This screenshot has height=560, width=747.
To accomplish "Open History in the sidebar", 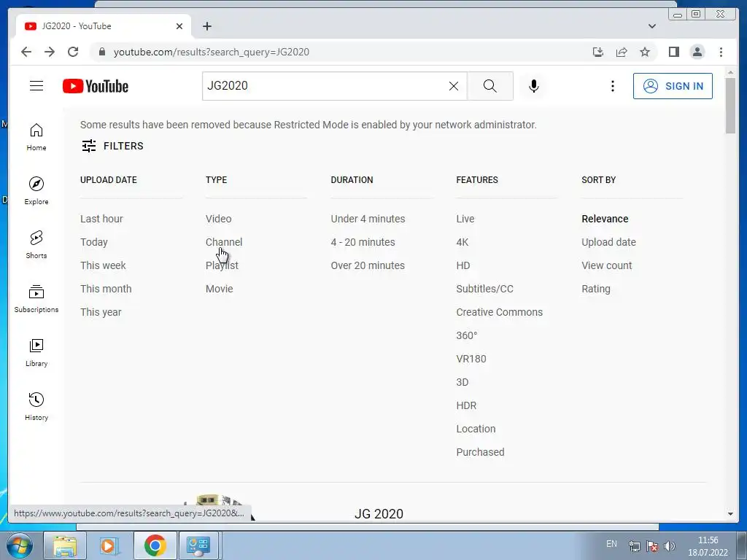I will click(36, 407).
